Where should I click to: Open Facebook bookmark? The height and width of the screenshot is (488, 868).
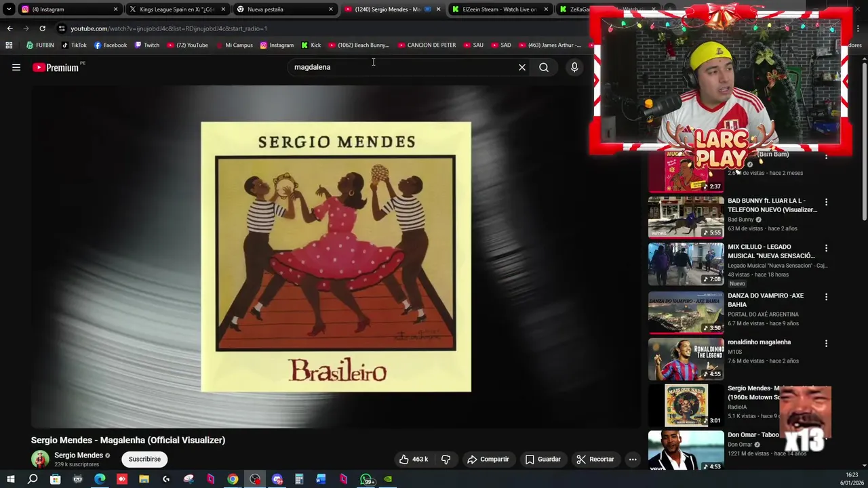[111, 45]
